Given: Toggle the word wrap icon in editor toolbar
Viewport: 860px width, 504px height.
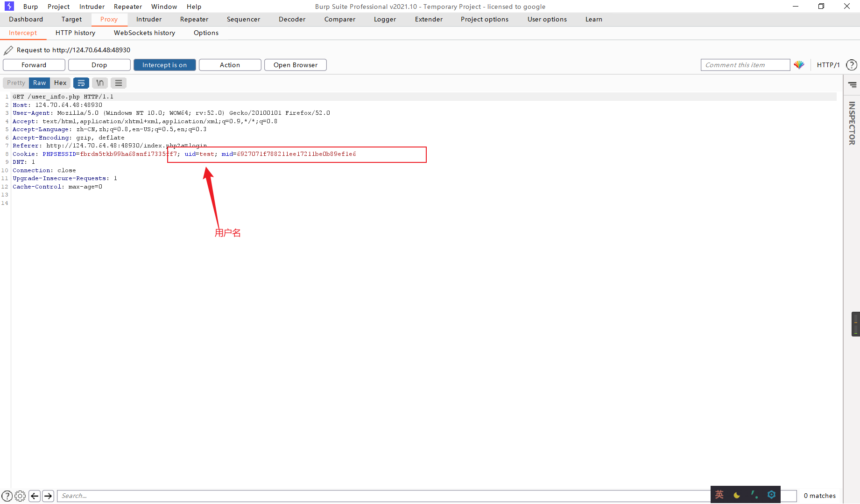Looking at the screenshot, I should (x=81, y=83).
